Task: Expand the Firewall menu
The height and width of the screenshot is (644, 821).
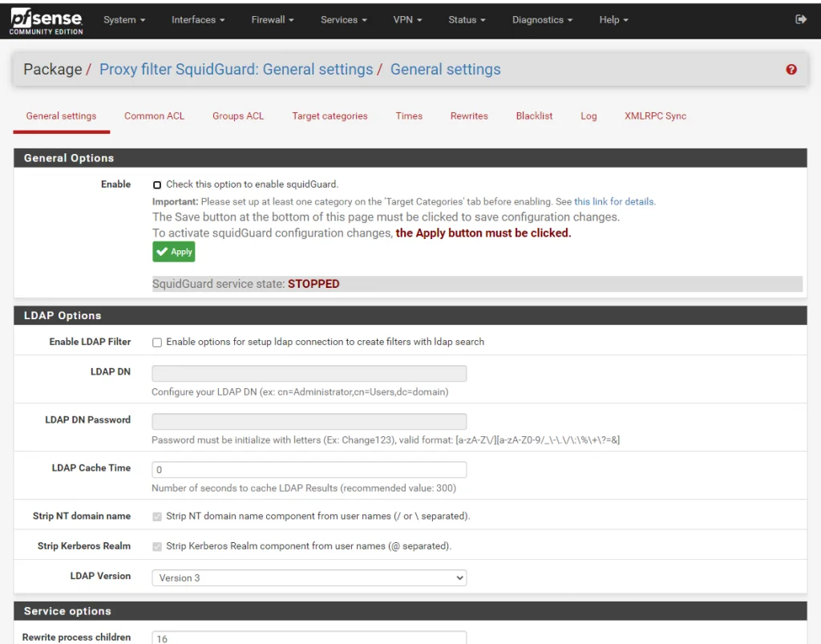Action: click(273, 19)
